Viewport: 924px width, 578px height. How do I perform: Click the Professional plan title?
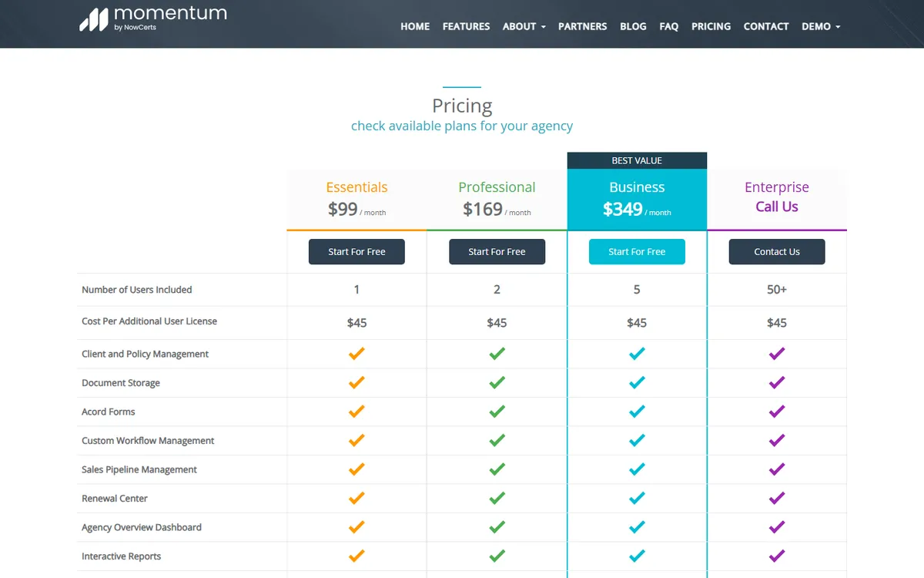[497, 187]
